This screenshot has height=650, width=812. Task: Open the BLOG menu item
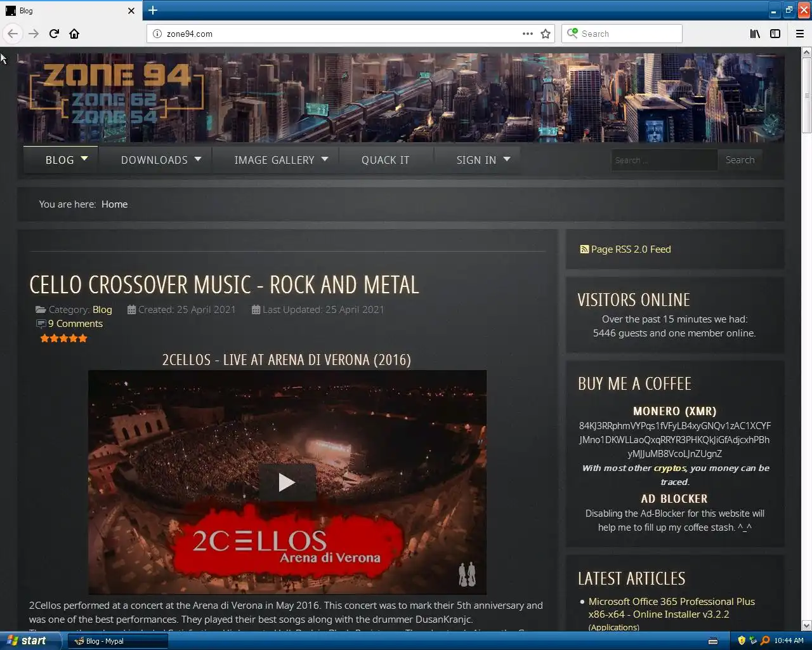click(x=60, y=160)
